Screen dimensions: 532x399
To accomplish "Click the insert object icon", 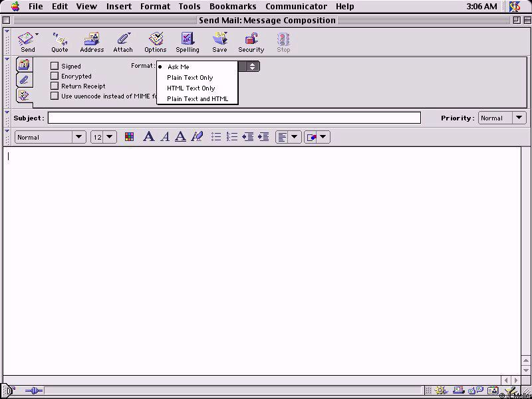I will [x=311, y=137].
